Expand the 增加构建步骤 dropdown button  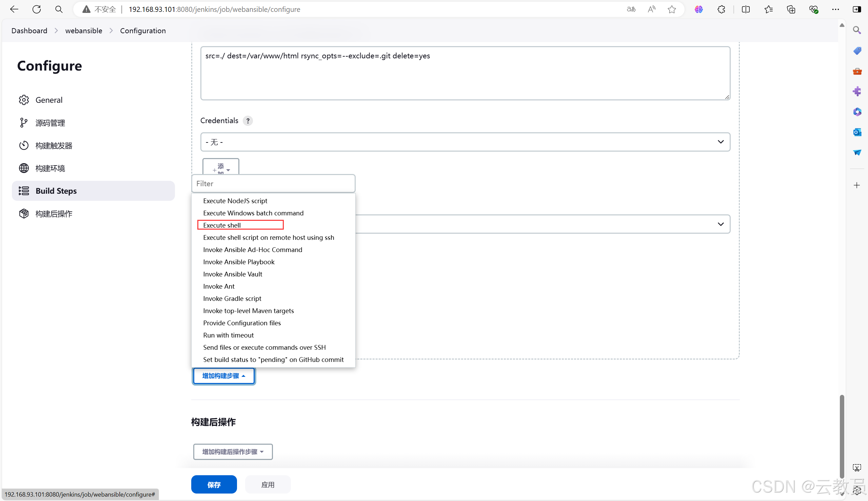tap(223, 375)
